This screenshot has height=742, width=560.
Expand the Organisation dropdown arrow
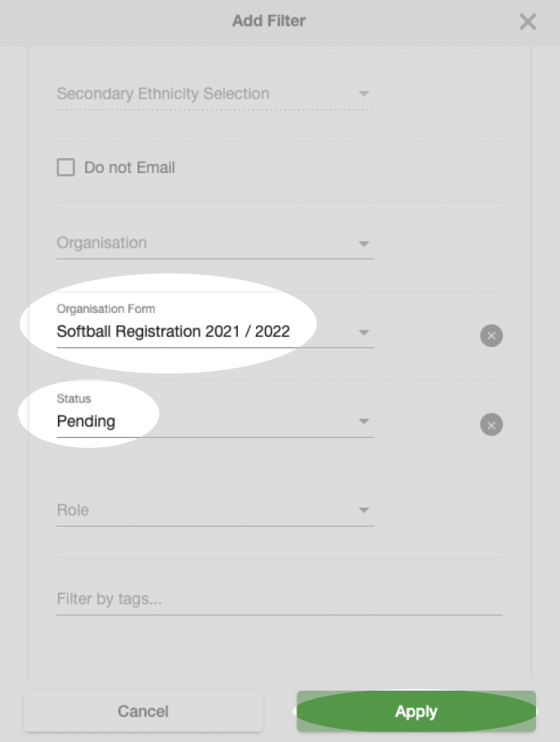364,243
